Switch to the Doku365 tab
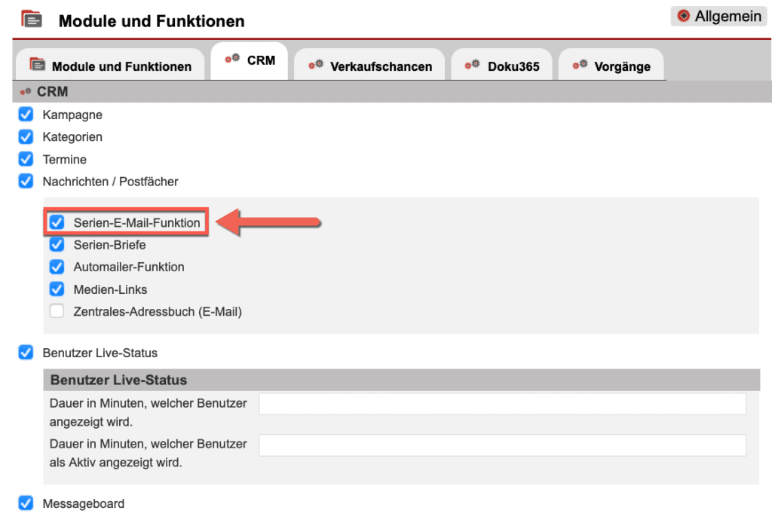772x532 pixels. click(502, 64)
